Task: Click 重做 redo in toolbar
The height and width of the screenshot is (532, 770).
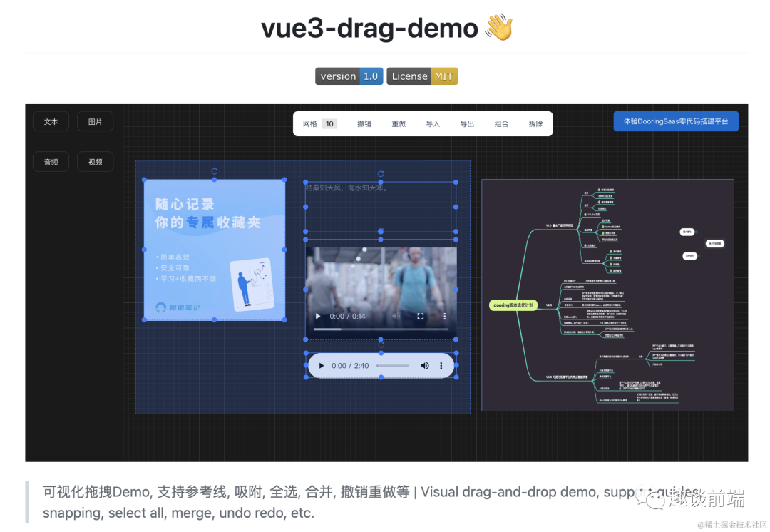Action: coord(399,124)
